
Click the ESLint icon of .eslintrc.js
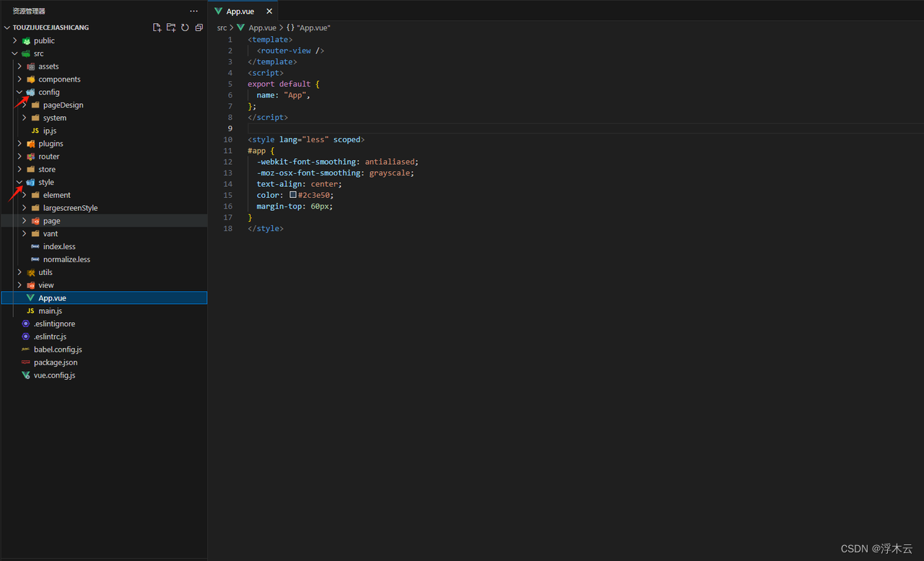tap(26, 336)
